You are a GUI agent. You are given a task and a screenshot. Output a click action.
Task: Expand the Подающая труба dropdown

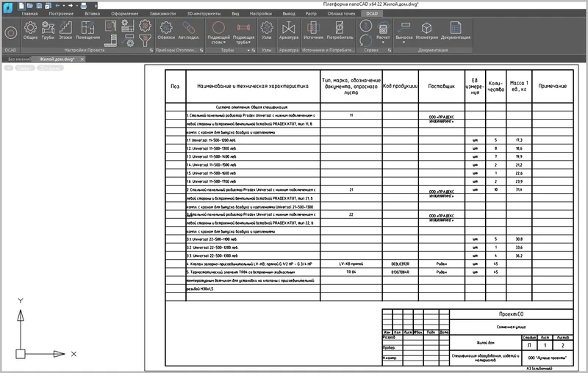coord(243,43)
